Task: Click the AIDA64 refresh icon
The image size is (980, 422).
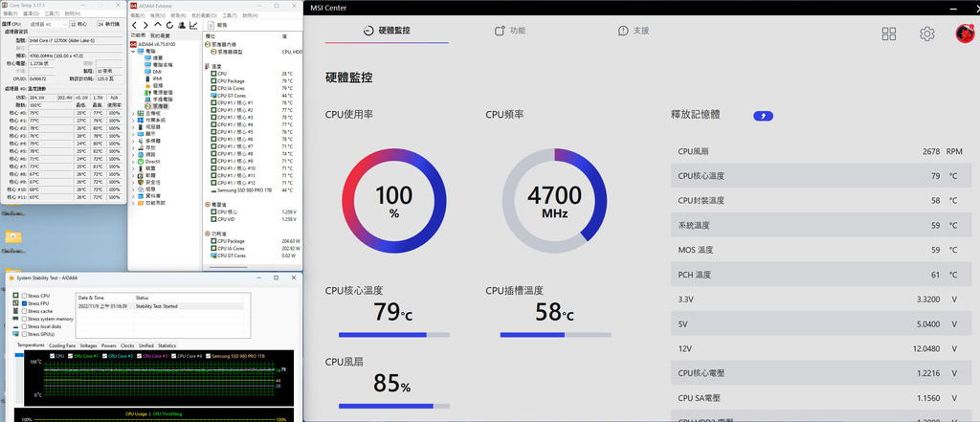Action: 169,25
